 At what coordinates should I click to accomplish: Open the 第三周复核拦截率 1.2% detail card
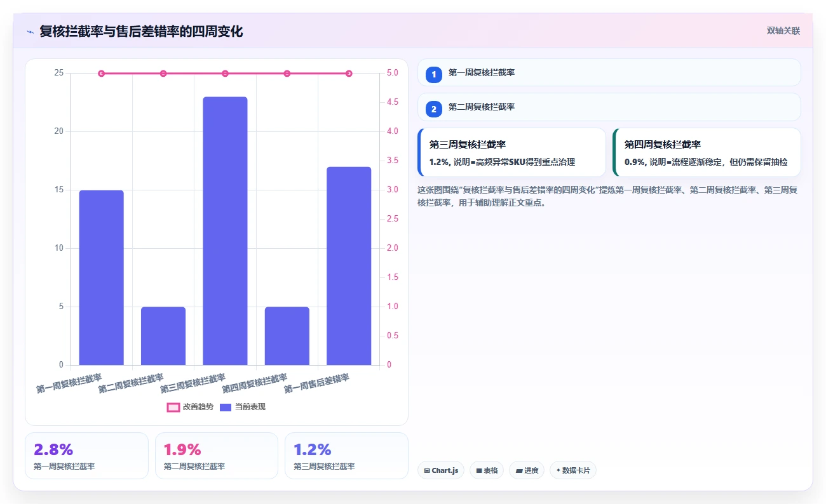coord(511,152)
